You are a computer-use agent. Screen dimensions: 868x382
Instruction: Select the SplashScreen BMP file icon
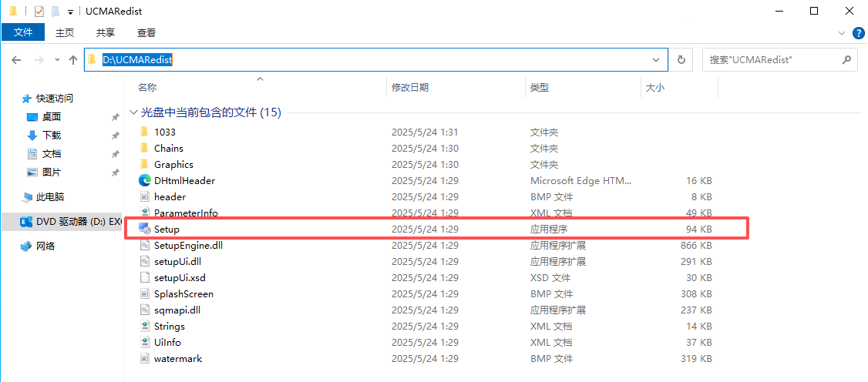(x=144, y=293)
